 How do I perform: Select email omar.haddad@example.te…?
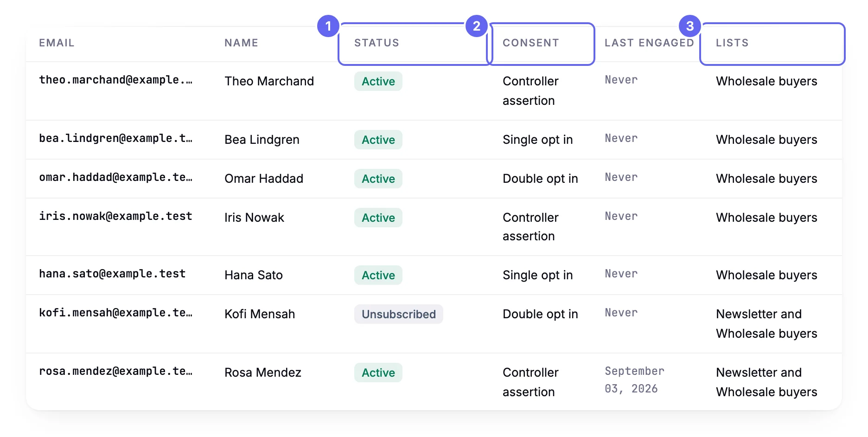coord(115,177)
